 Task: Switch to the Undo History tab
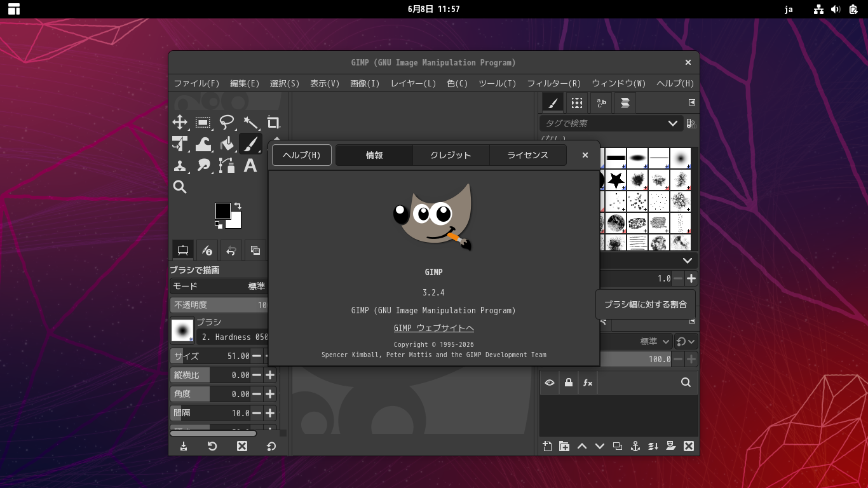231,250
